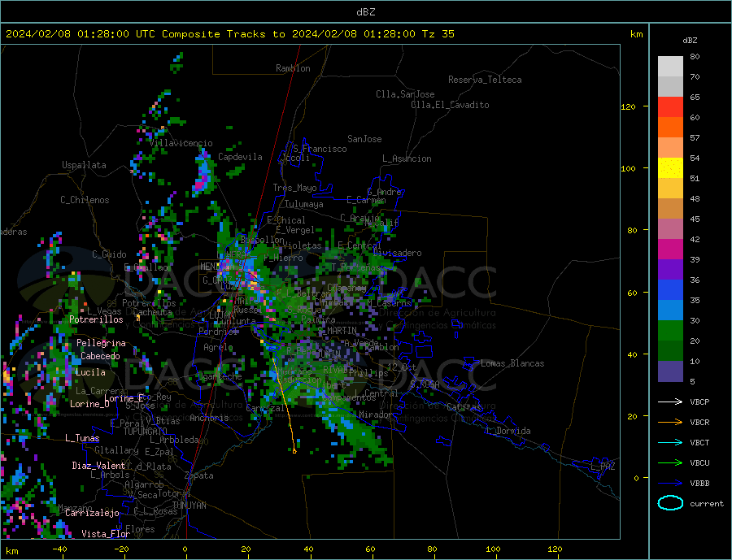
Task: Click the S_Francisco map label
Action: (320, 149)
